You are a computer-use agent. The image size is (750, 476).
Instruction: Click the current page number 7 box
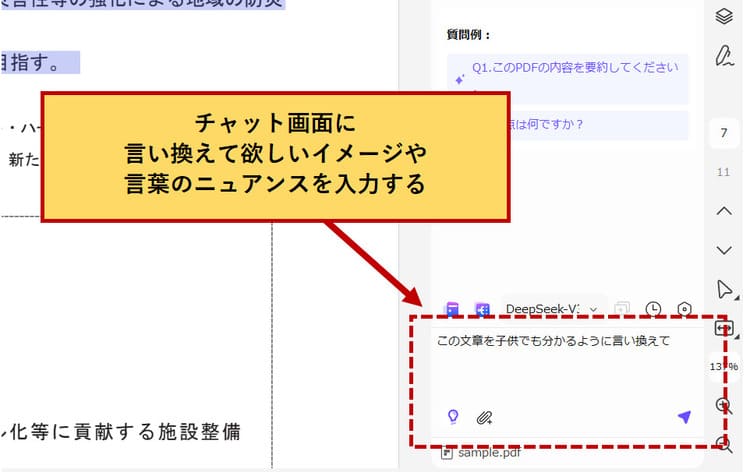[724, 133]
